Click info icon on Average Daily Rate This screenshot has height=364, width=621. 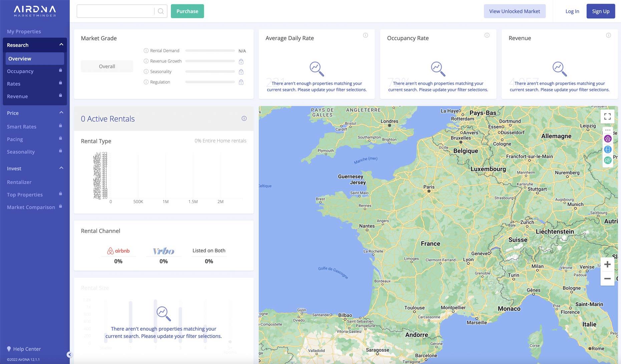(x=365, y=35)
